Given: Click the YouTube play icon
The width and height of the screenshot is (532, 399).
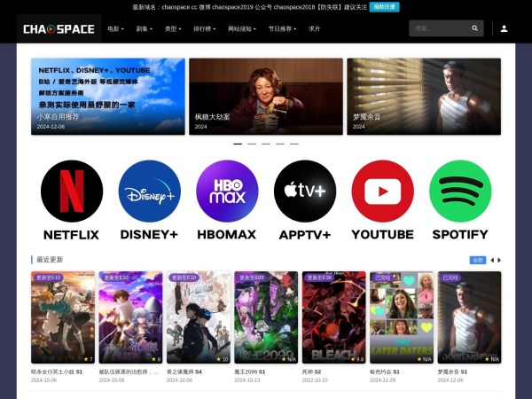Looking at the screenshot, I should click(382, 192).
